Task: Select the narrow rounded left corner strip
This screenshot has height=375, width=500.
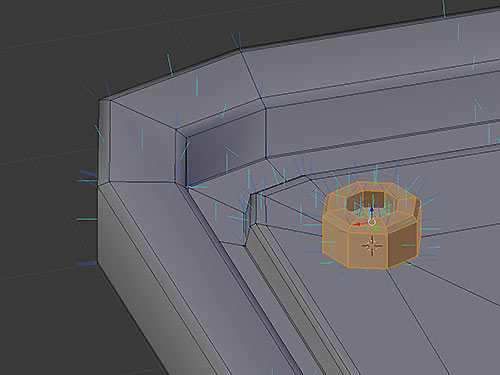Action: click(104, 140)
